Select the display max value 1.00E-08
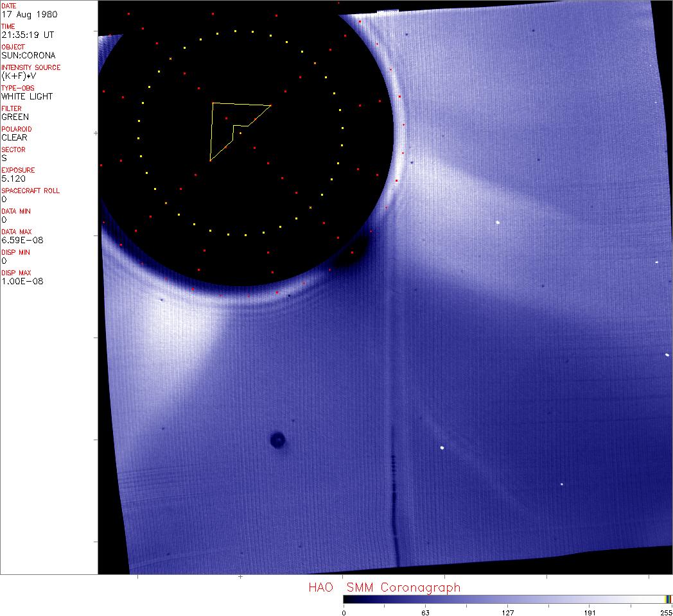Viewport: 673px width, 616px height. [22, 281]
